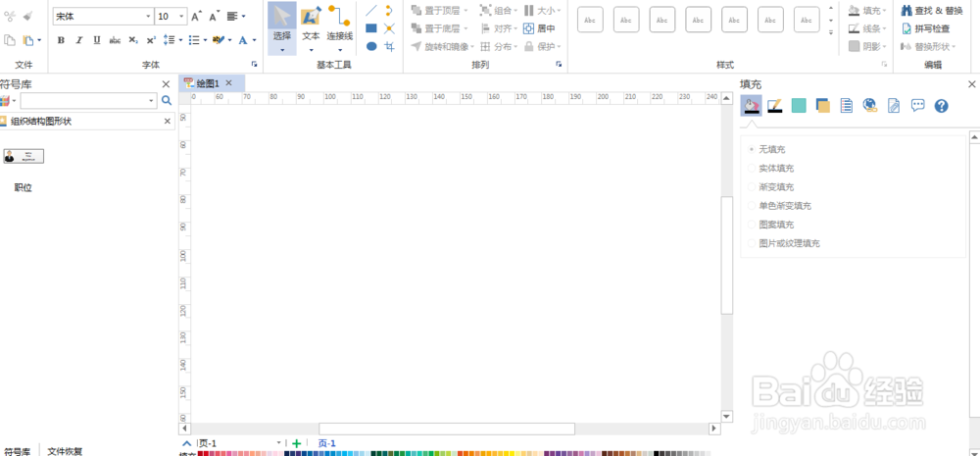Switch to the 符号库 bottom tab
Image resolution: width=980 pixels, height=456 pixels.
click(17, 451)
